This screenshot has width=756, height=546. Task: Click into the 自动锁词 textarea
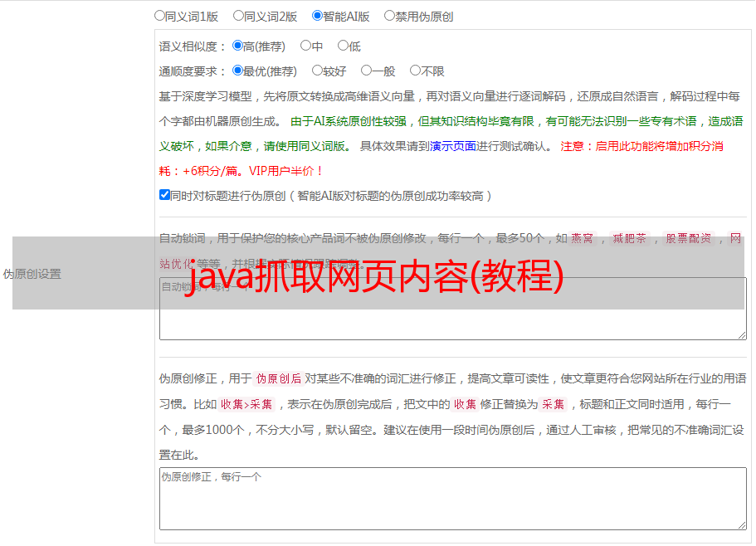[x=453, y=309]
